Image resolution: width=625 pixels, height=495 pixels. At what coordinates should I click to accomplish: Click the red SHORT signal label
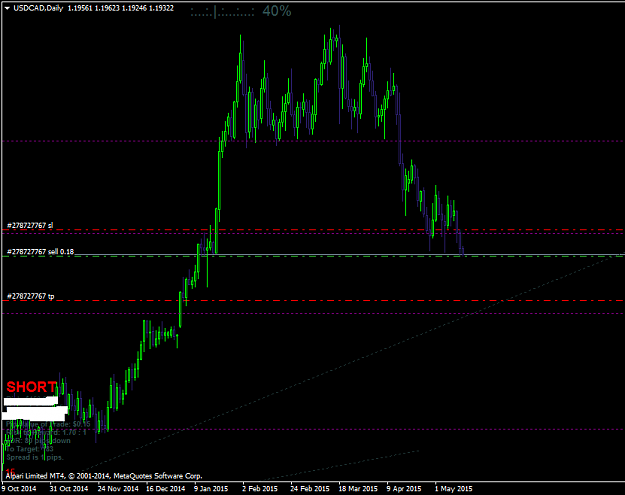click(31, 387)
